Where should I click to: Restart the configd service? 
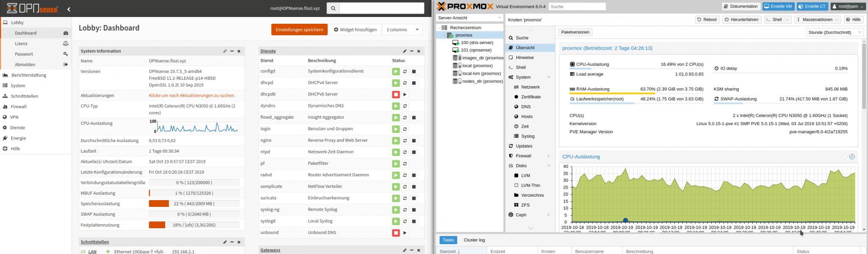(x=405, y=72)
